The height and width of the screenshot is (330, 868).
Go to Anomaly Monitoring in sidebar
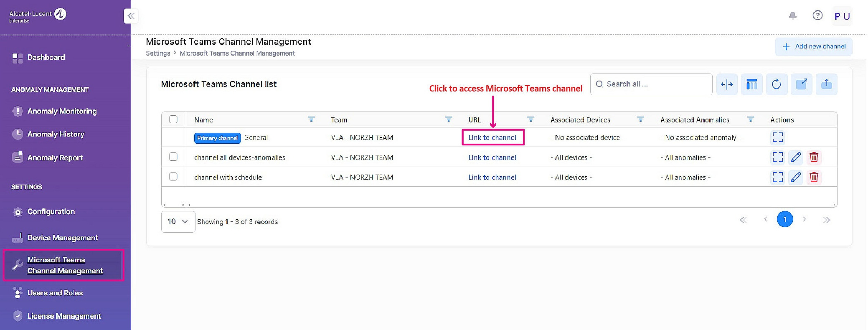click(x=62, y=111)
